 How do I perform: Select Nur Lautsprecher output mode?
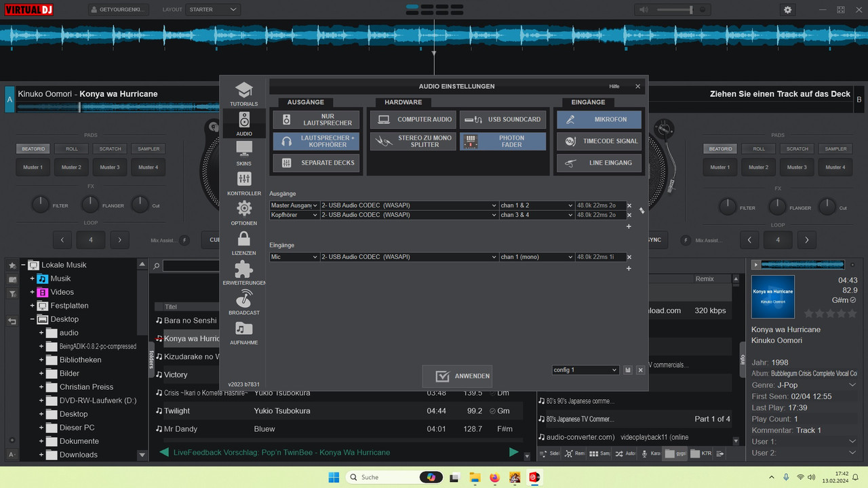316,120
